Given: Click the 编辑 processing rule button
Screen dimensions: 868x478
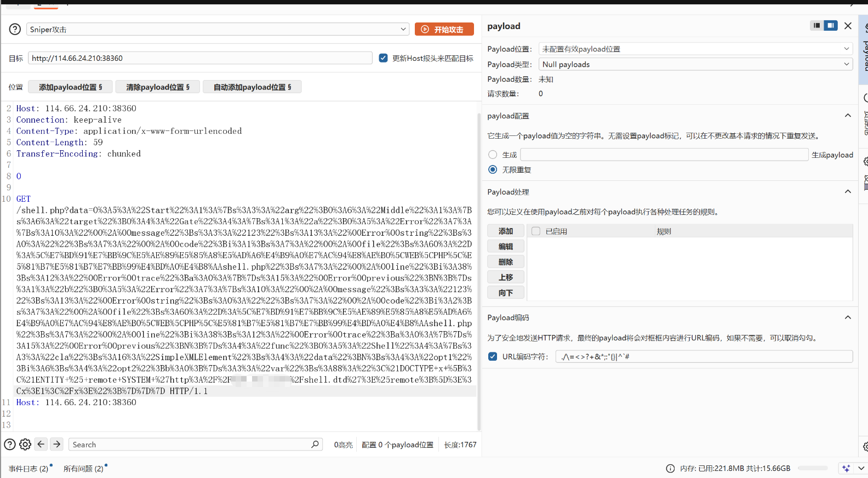Looking at the screenshot, I should 506,246.
